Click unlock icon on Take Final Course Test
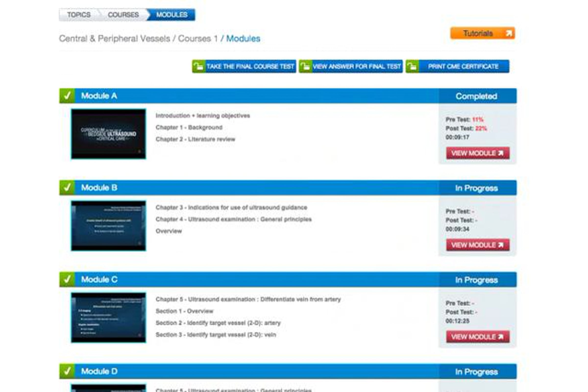 [199, 67]
